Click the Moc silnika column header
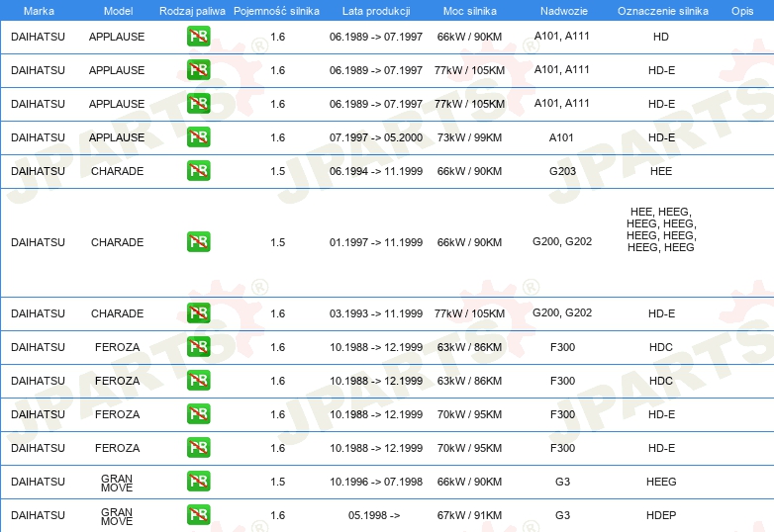Image resolution: width=774 pixels, height=532 pixels. [469, 11]
